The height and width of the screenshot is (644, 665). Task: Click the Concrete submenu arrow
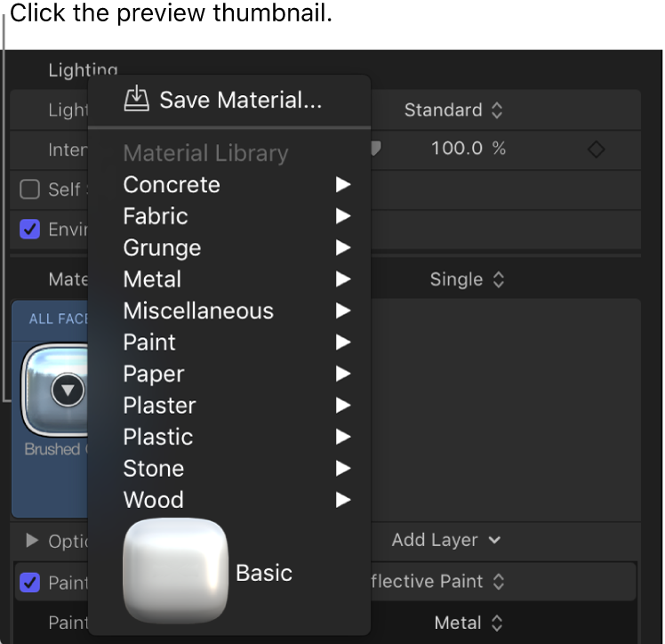pos(343,185)
